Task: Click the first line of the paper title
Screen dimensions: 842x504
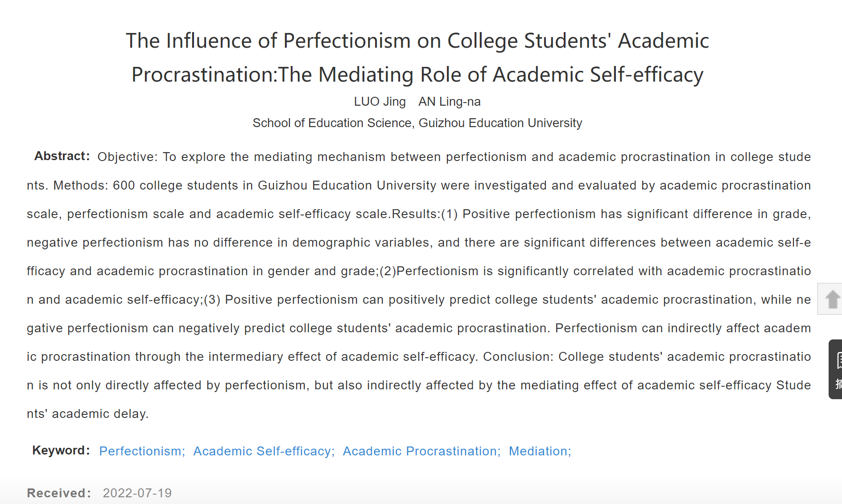Action: (417, 41)
